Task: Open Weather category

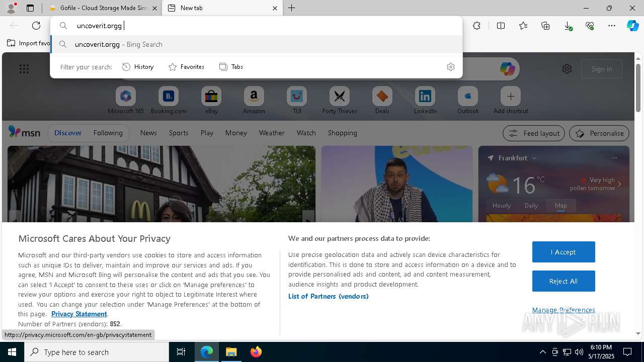Action: [272, 133]
